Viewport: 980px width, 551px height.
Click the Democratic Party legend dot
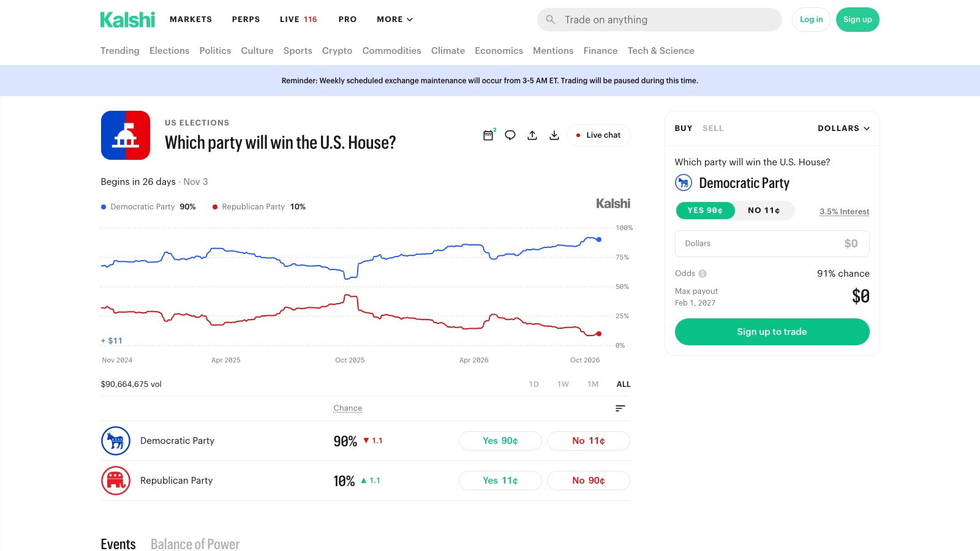pos(104,207)
